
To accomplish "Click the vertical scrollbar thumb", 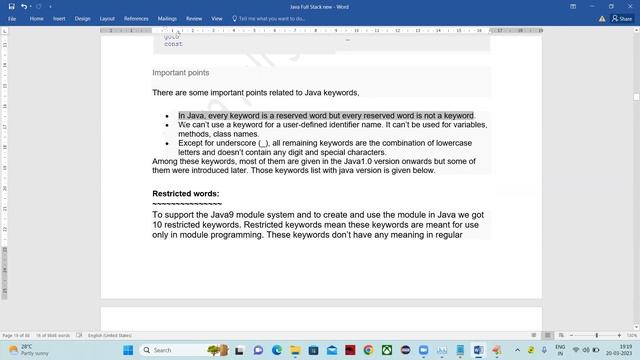I will pos(636,97).
